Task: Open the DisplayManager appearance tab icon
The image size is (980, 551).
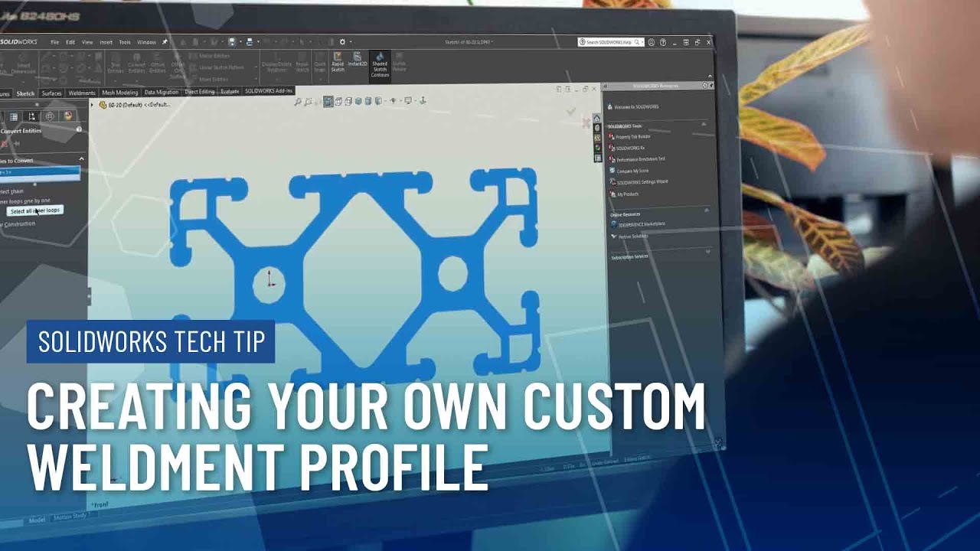Action: (x=68, y=116)
